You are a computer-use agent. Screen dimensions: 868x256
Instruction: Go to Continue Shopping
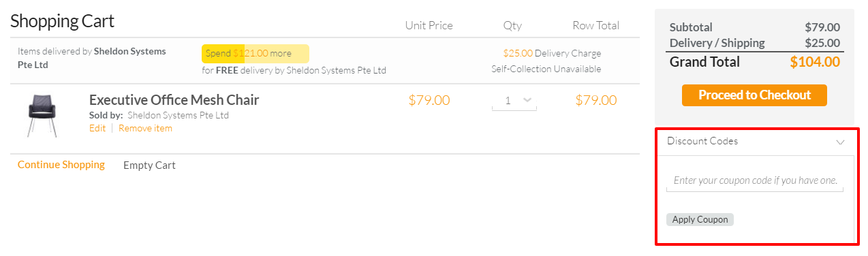click(x=61, y=165)
